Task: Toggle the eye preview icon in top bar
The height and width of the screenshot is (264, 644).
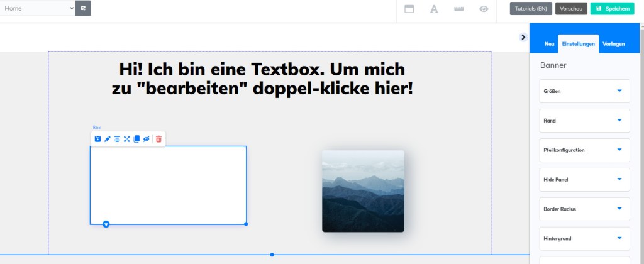Action: point(484,9)
